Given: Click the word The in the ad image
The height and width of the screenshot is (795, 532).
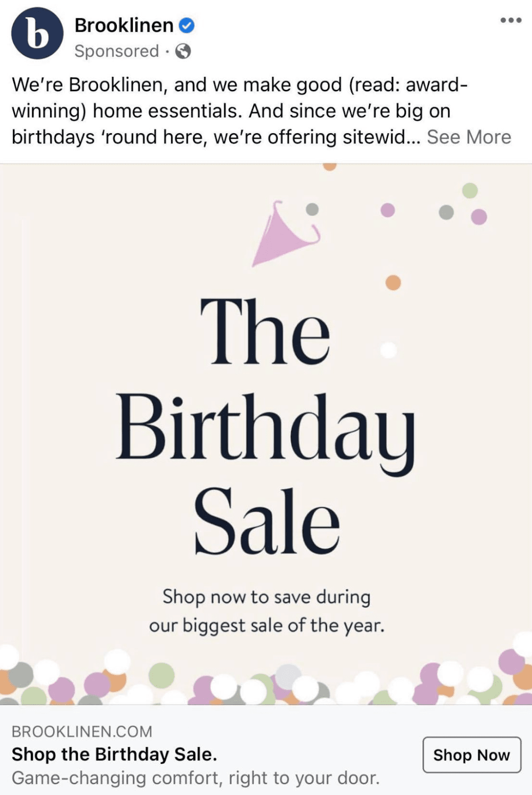Looking at the screenshot, I should click(x=265, y=331).
